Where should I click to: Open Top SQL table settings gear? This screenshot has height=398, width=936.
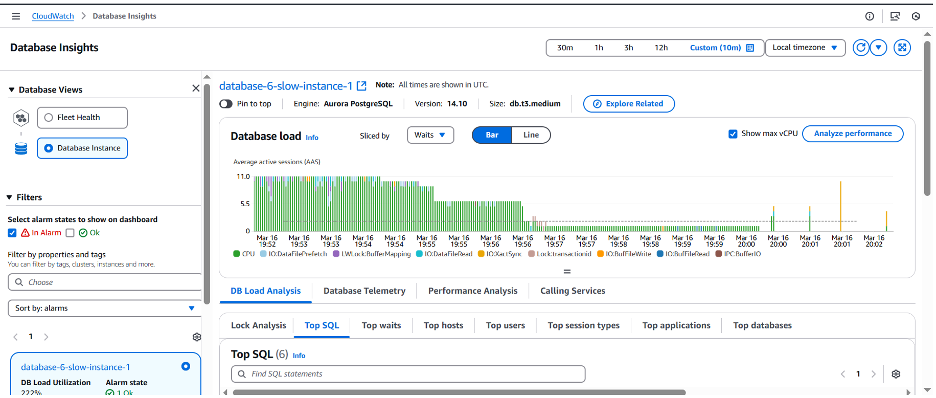(x=895, y=374)
